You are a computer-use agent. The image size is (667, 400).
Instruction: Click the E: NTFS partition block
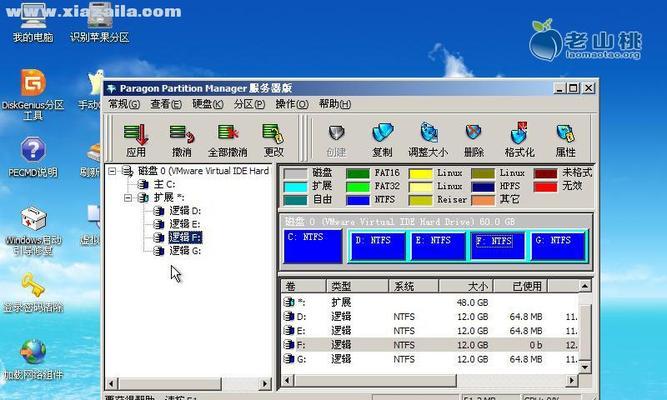click(x=438, y=246)
